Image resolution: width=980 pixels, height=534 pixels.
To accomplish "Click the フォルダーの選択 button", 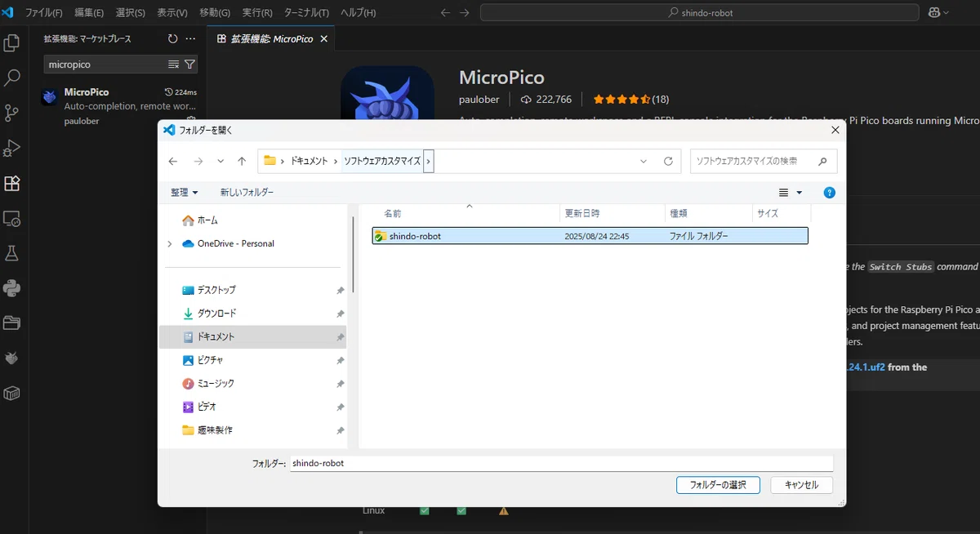I will 719,485.
